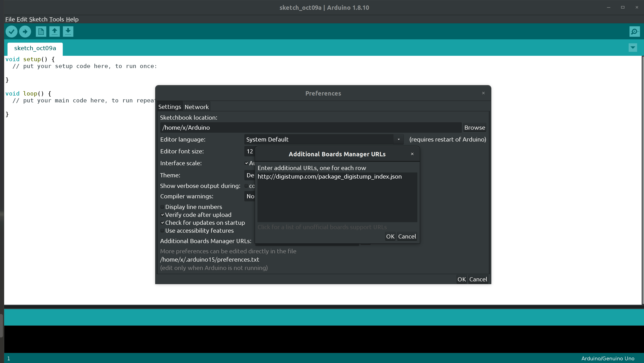This screenshot has width=644, height=363.
Task: Close the Additional Boards Manager URLs dialog
Action: coord(412,154)
